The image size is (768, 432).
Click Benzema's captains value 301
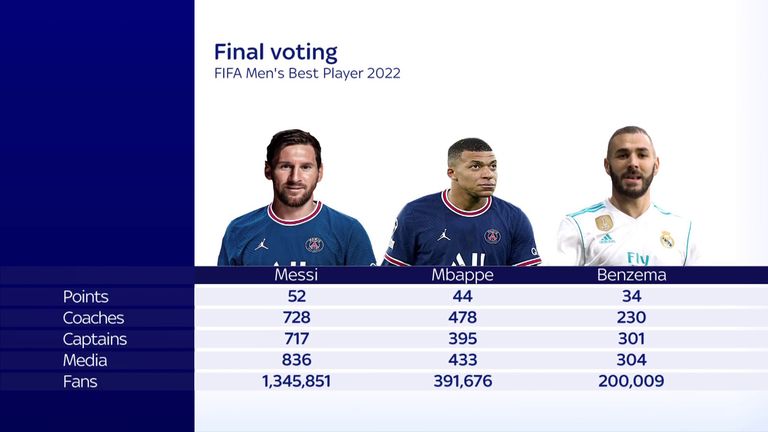(631, 338)
